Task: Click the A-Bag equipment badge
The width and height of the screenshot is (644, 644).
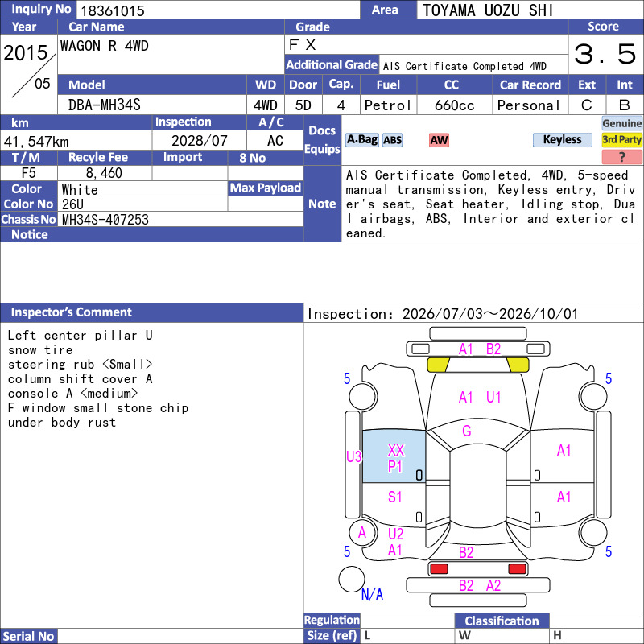Action: coord(361,140)
